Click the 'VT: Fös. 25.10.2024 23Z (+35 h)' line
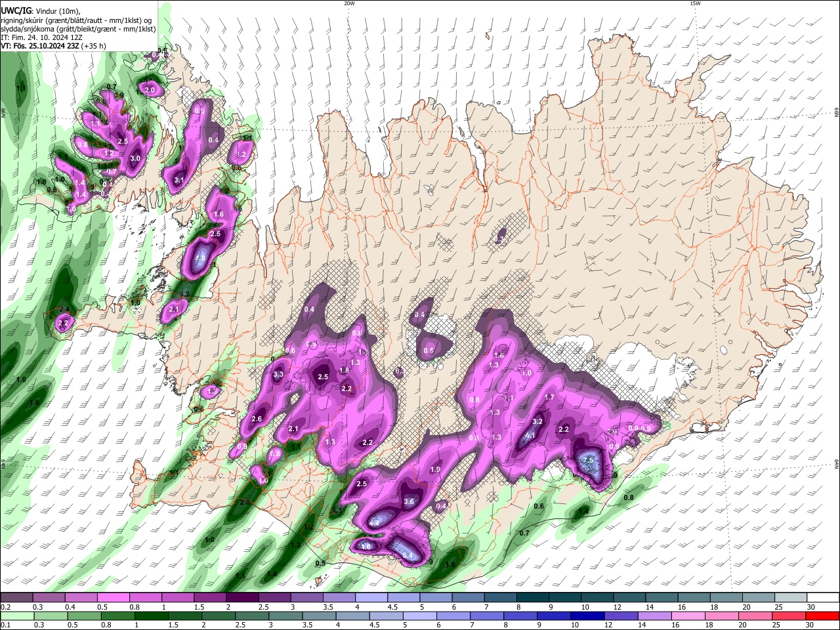The height and width of the screenshot is (630, 840). [x=53, y=46]
